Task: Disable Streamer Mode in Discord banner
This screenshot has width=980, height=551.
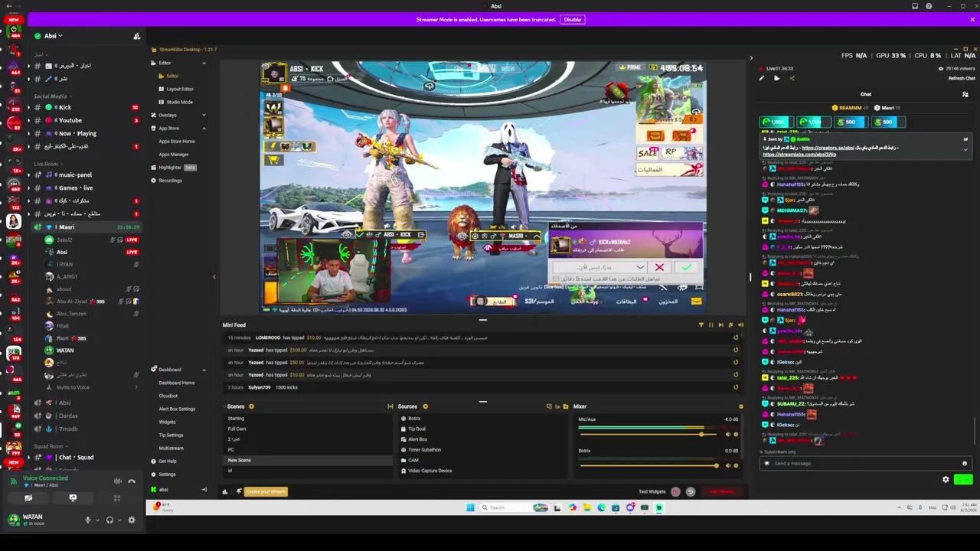Action: pos(573,19)
